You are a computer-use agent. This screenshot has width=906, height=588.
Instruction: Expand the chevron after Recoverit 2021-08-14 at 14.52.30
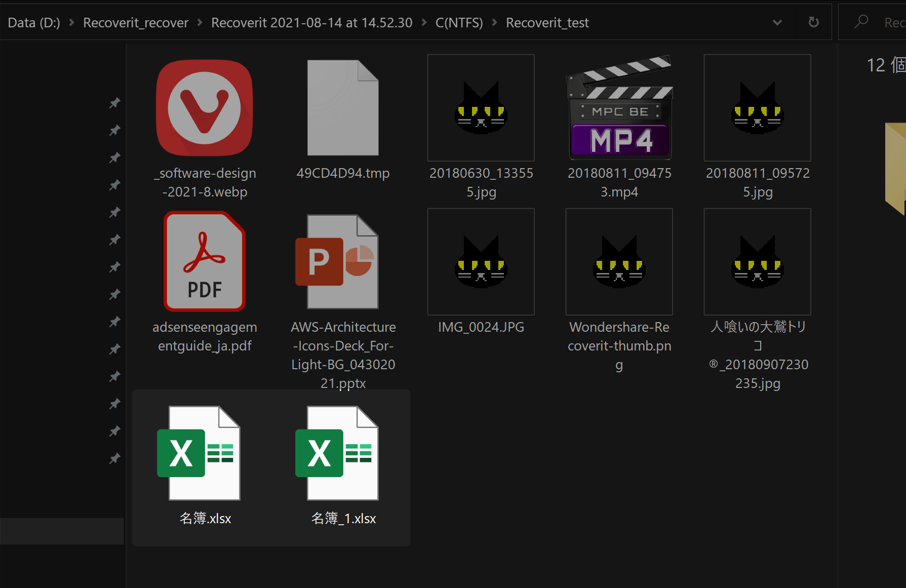[424, 23]
